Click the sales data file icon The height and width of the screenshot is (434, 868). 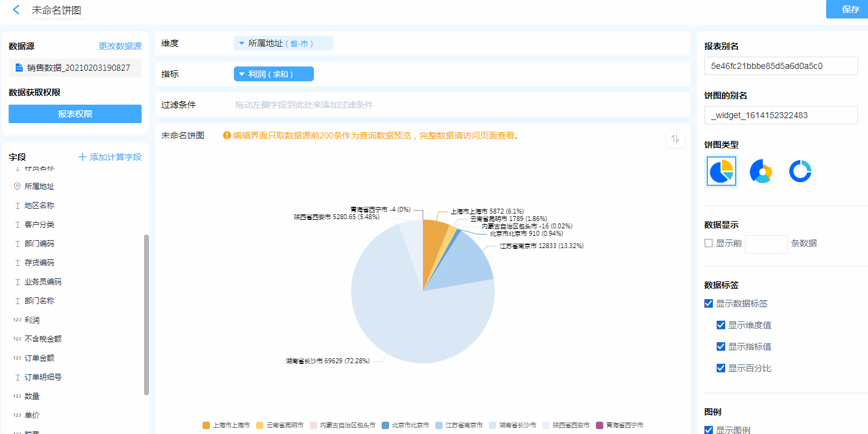tap(19, 68)
